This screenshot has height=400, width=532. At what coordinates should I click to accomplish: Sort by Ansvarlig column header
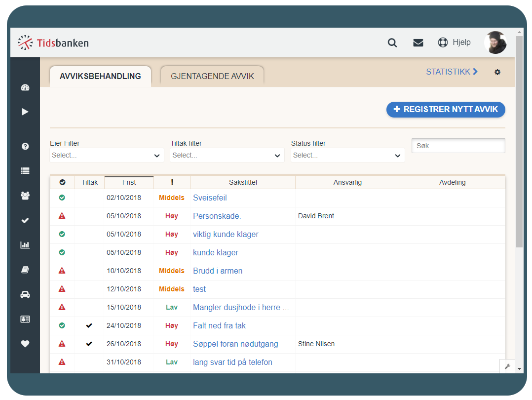coord(347,182)
